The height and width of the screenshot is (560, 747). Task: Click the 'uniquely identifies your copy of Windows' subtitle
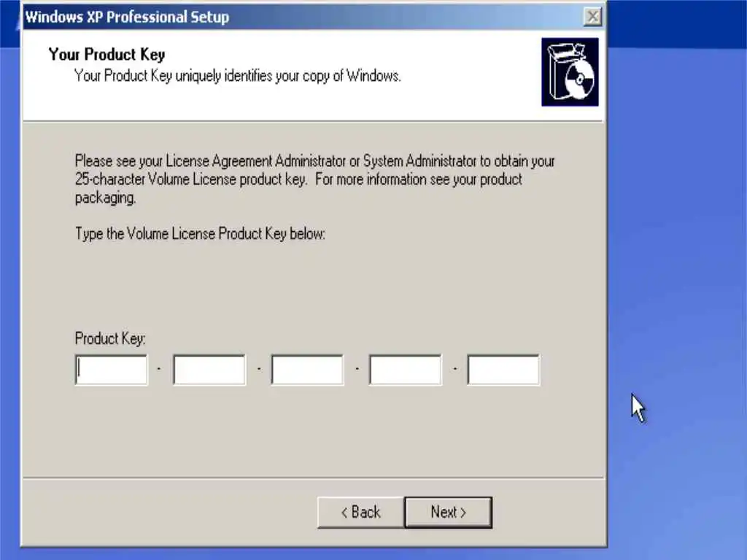(x=237, y=76)
